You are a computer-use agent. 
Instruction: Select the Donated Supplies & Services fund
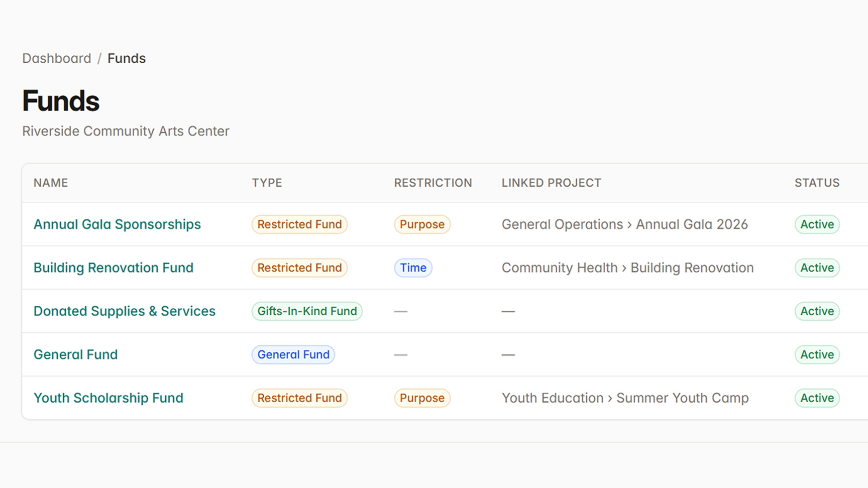click(x=124, y=311)
